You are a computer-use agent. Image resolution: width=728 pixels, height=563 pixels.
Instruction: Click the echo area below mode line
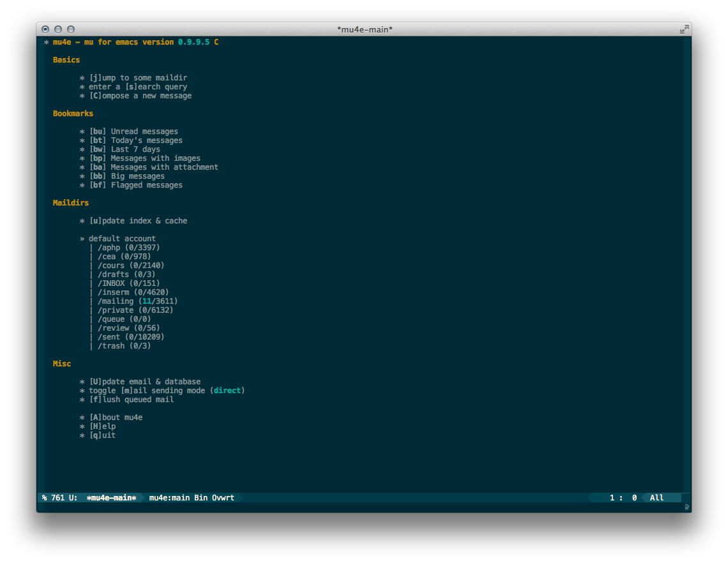360,507
